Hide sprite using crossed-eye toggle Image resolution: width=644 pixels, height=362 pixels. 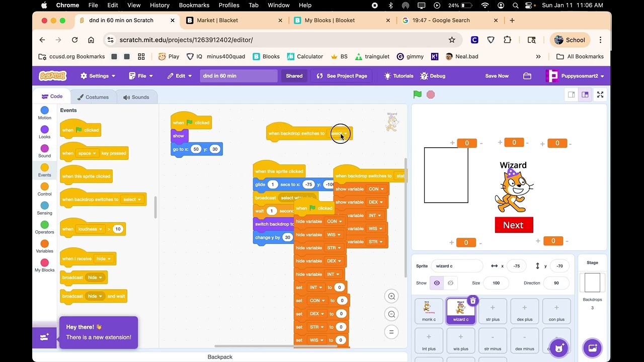[450, 283]
